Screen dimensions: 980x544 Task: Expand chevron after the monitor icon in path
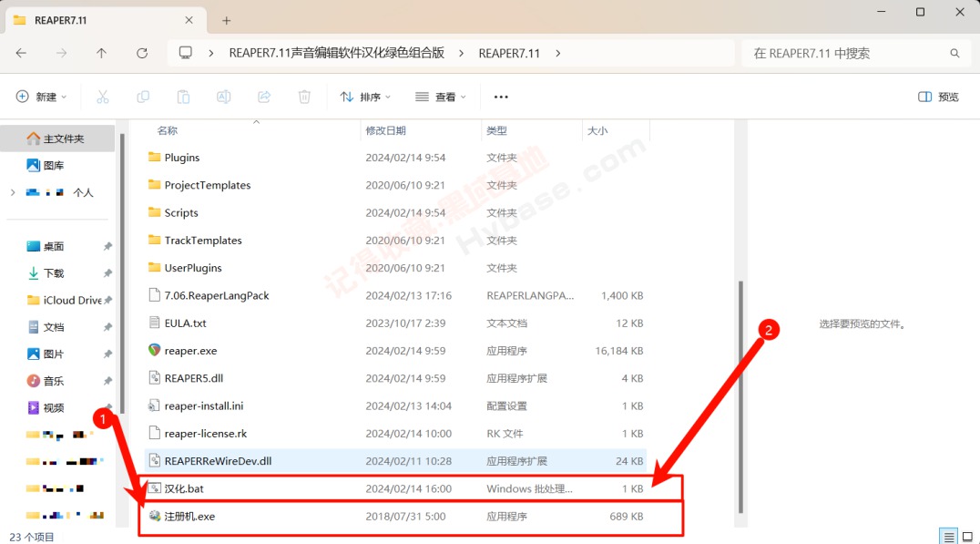click(x=211, y=53)
